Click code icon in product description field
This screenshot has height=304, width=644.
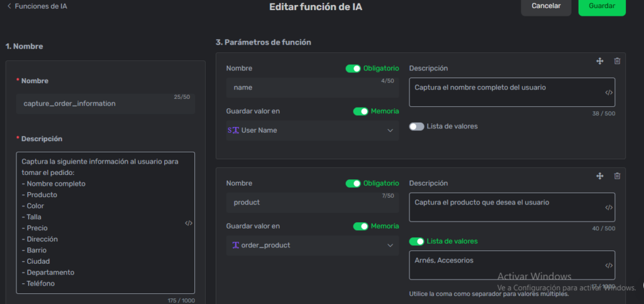pyautogui.click(x=609, y=208)
